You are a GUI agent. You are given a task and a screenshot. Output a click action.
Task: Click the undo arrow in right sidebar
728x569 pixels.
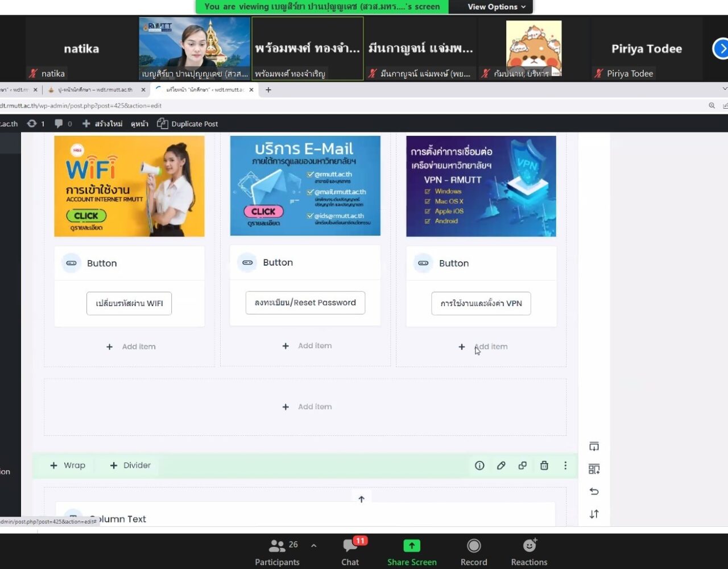(x=594, y=492)
